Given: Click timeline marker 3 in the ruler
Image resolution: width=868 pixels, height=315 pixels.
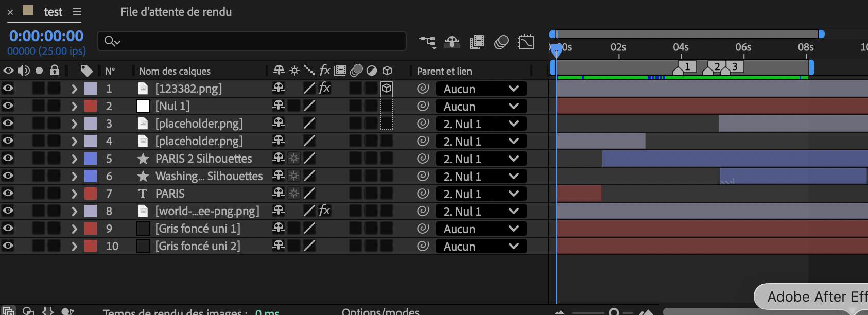Looking at the screenshot, I should 735,66.
